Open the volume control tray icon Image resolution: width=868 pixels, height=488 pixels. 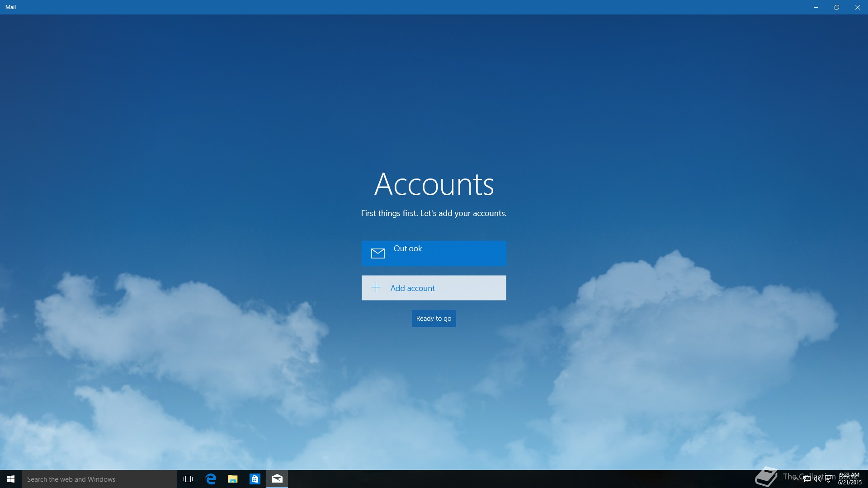pos(818,479)
